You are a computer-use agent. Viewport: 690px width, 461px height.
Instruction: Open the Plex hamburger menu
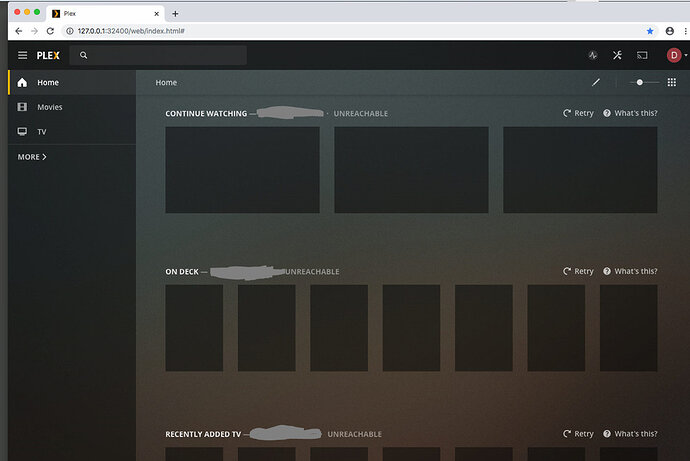[22, 55]
